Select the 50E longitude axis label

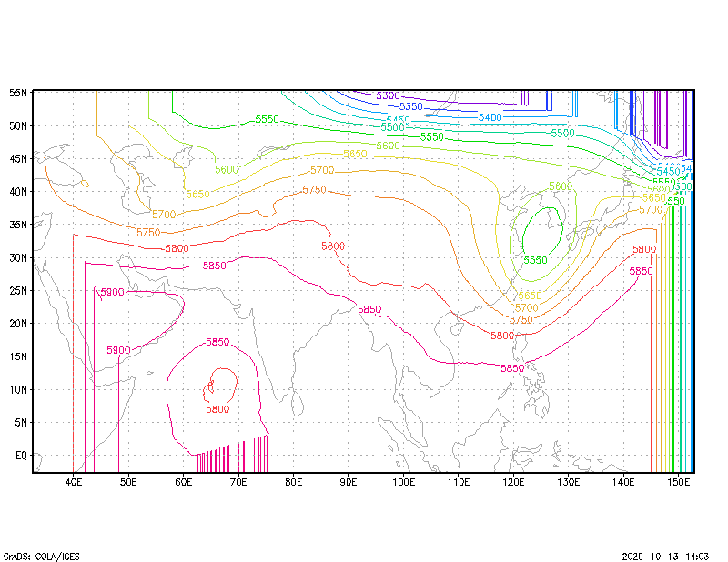point(128,482)
